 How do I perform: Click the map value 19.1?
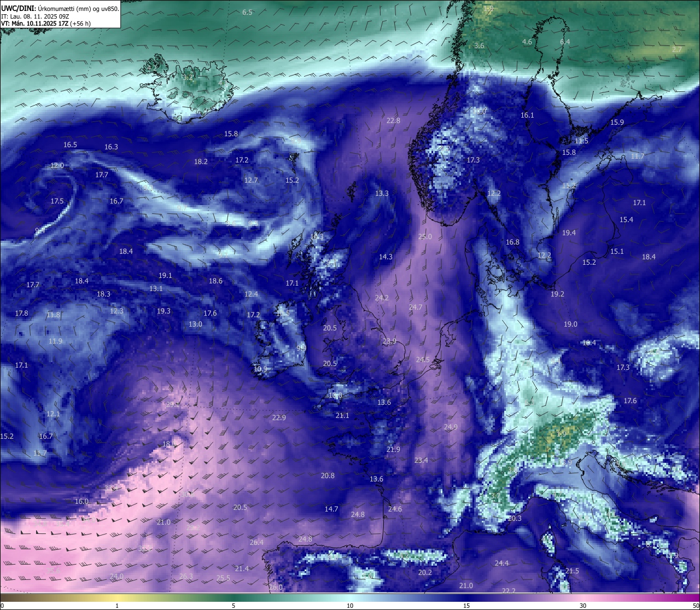click(165, 275)
